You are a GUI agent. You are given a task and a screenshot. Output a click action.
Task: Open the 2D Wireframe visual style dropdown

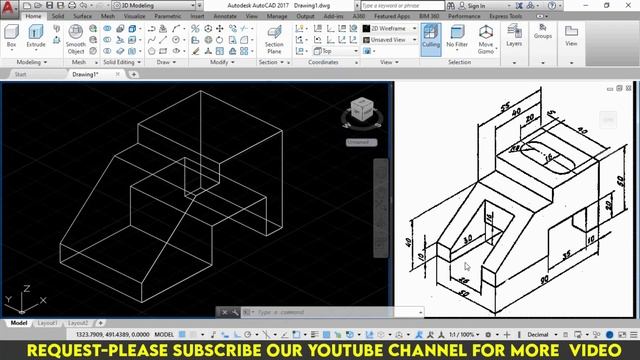click(x=390, y=28)
